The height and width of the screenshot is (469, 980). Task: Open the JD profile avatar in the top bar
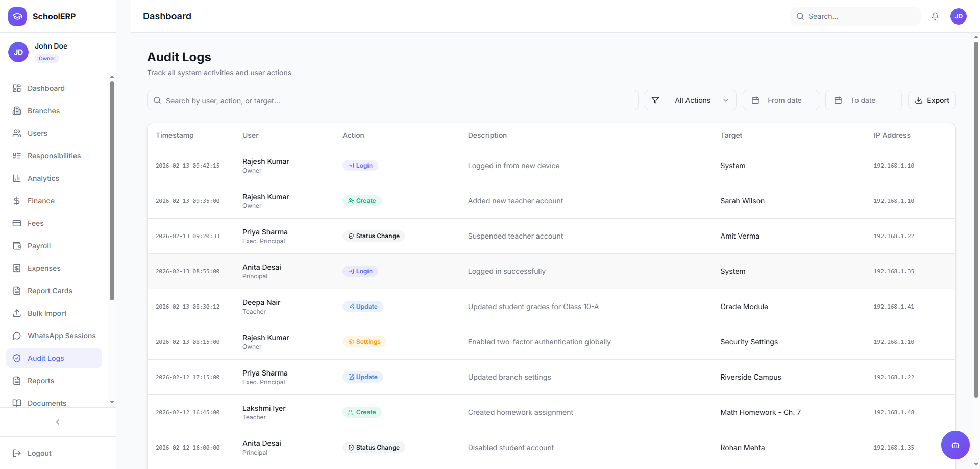coord(959,16)
